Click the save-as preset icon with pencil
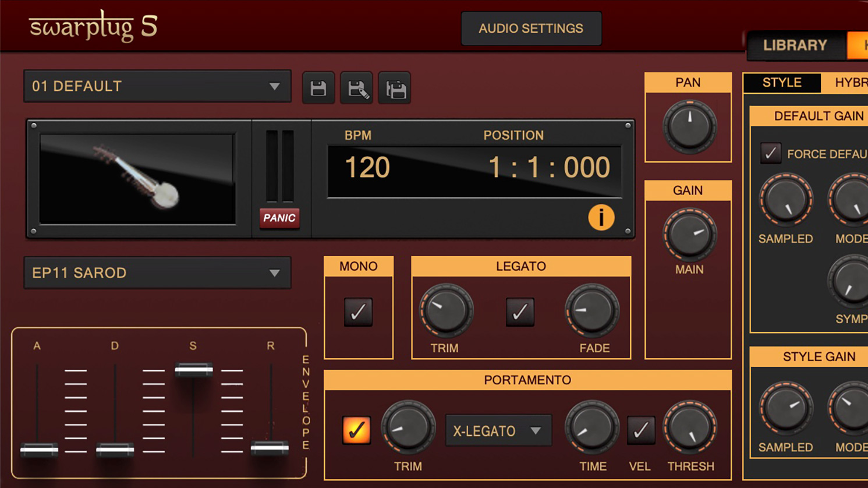This screenshot has height=488, width=868. [x=357, y=89]
